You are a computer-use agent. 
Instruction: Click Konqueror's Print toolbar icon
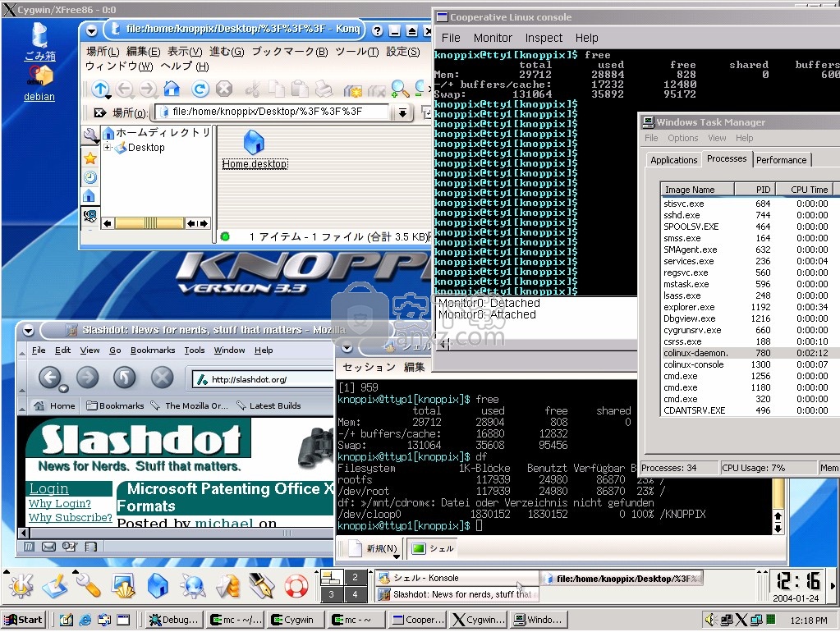click(x=324, y=89)
